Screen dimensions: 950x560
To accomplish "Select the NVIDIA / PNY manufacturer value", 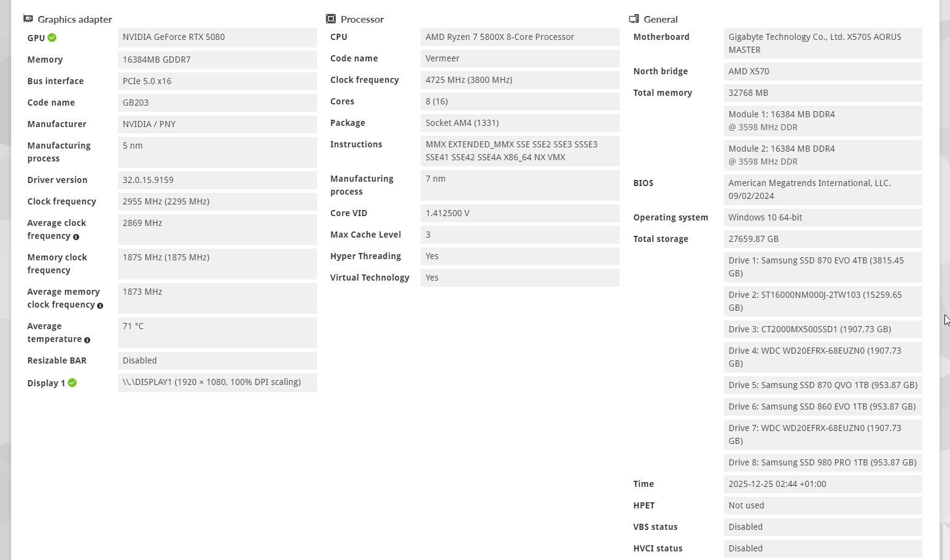I will coord(217,124).
